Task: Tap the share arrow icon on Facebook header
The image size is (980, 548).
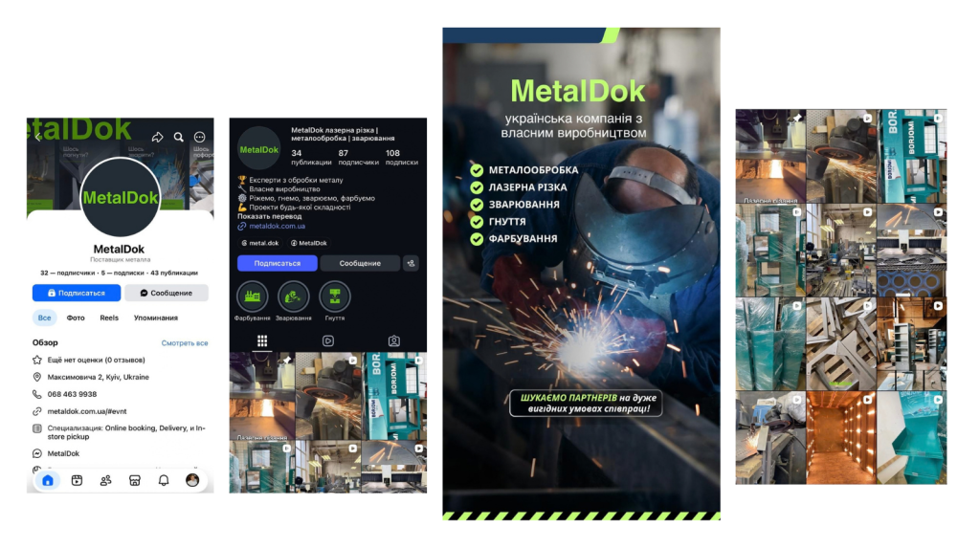Action: point(158,137)
